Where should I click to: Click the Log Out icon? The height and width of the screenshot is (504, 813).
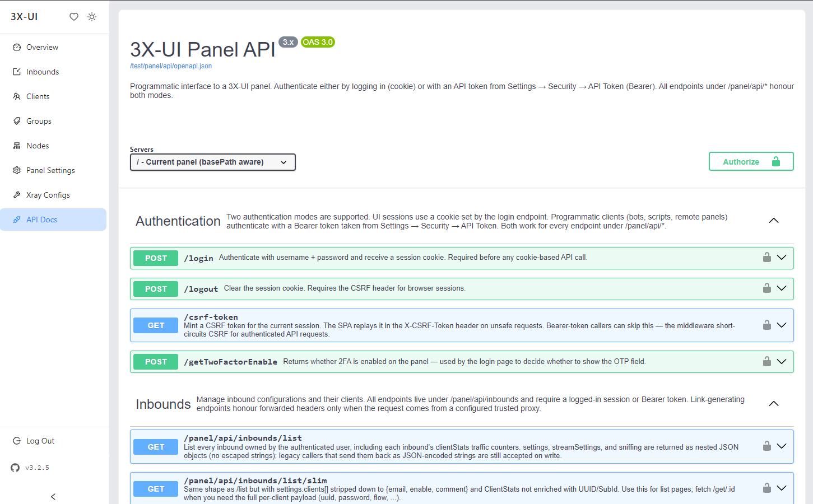[x=17, y=441]
